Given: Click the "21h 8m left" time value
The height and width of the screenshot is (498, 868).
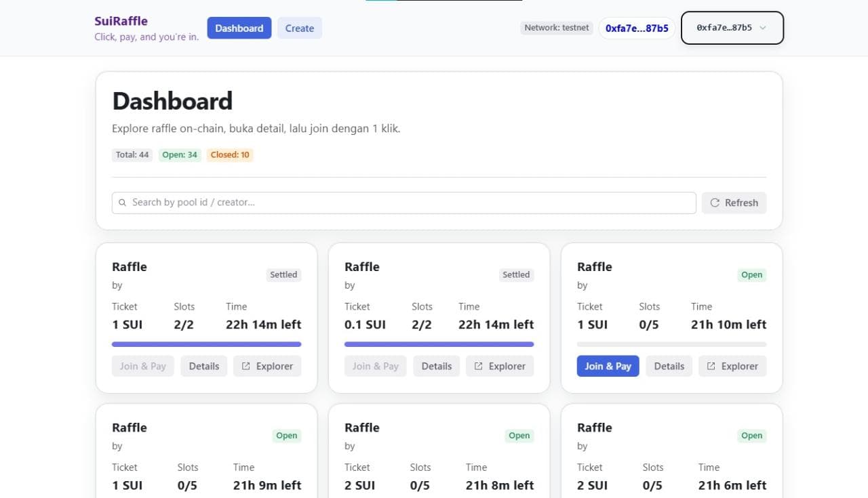Looking at the screenshot, I should (500, 485).
